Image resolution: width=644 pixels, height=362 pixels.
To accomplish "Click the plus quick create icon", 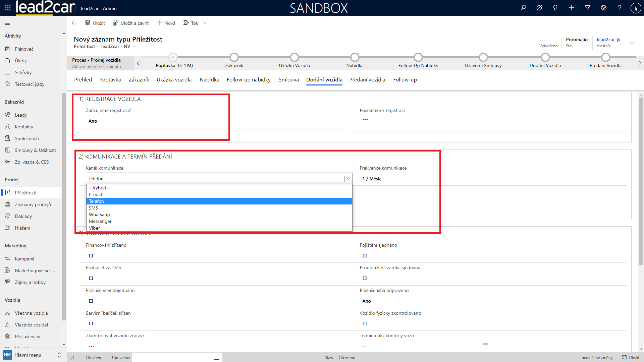I will pyautogui.click(x=572, y=8).
